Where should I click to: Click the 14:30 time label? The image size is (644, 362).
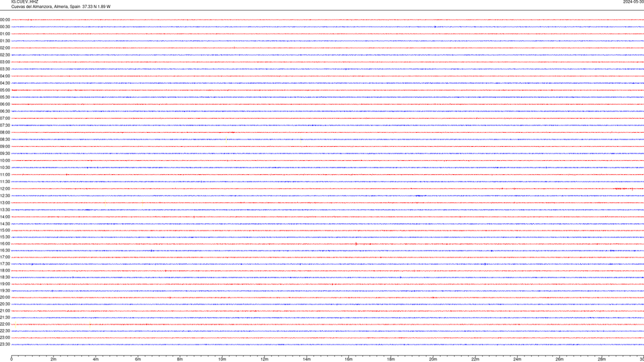[5, 224]
